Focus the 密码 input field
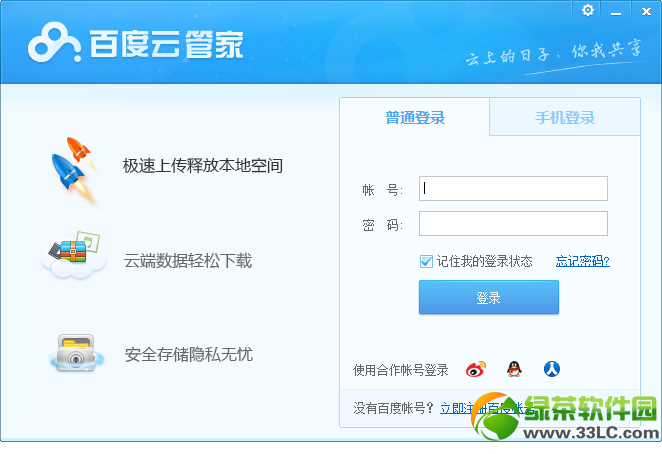The image size is (662, 454). 513,223
